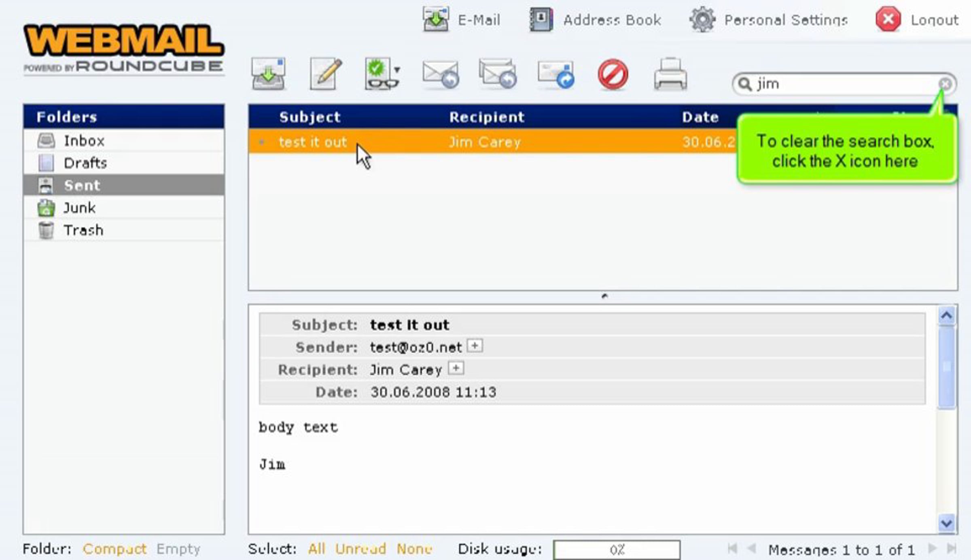
Task: Open the Mark messages dropdown arrow
Action: (397, 70)
